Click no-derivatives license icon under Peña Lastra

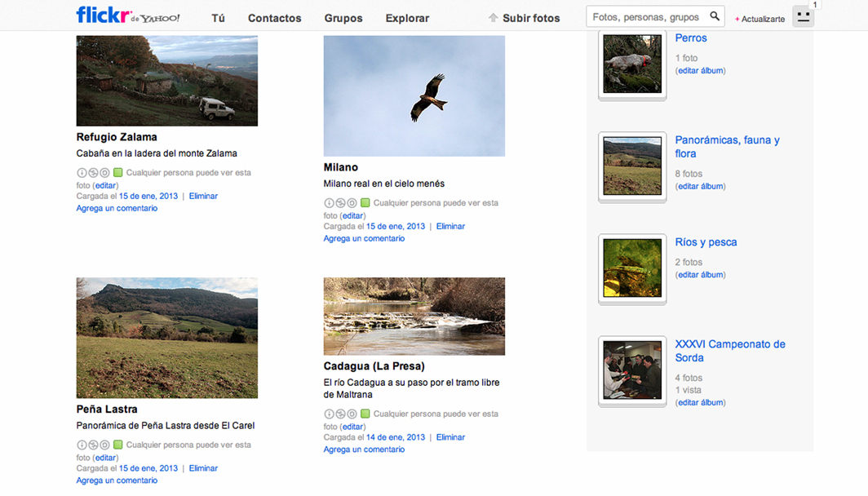[104, 445]
